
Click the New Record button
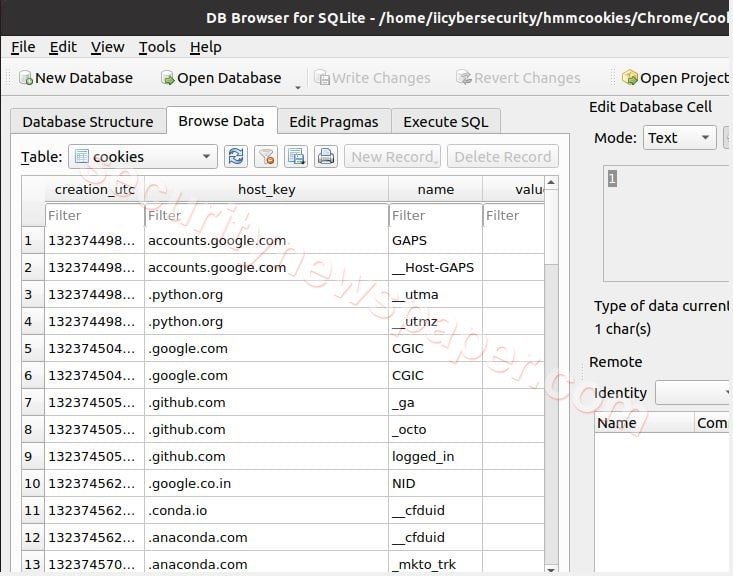pyautogui.click(x=392, y=156)
